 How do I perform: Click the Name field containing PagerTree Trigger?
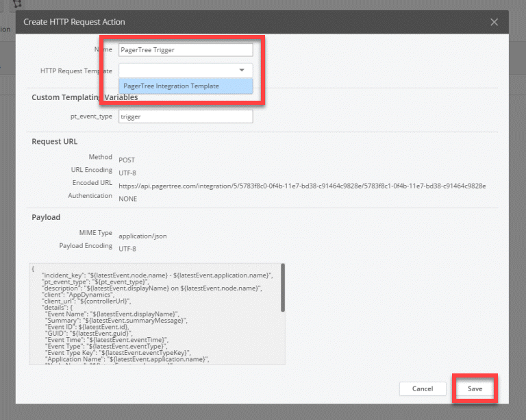pyautogui.click(x=186, y=50)
